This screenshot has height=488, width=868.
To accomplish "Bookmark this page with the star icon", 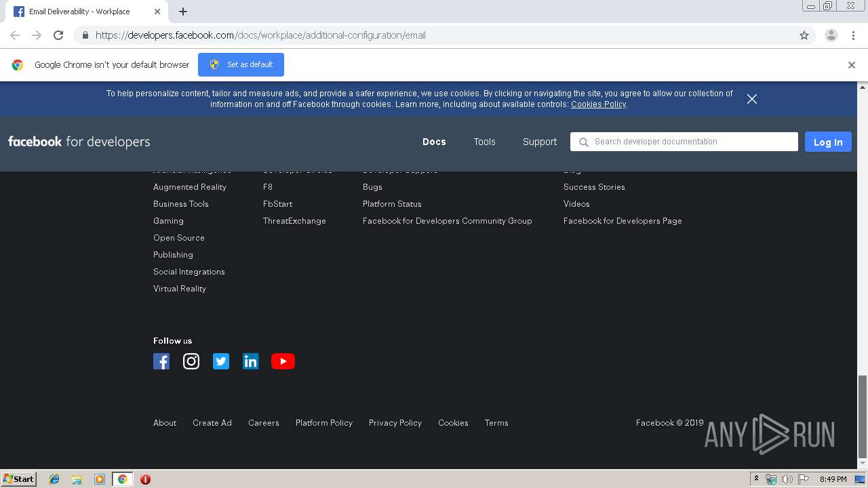I will tap(804, 35).
